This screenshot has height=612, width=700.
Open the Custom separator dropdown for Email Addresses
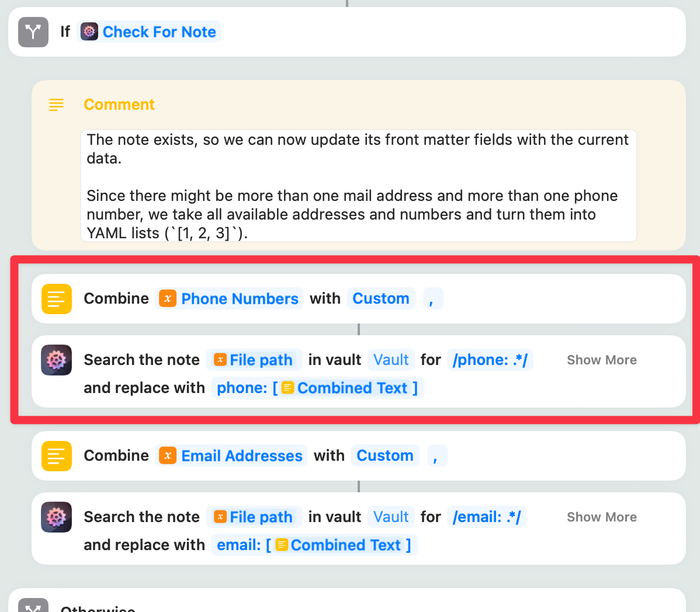tap(385, 456)
